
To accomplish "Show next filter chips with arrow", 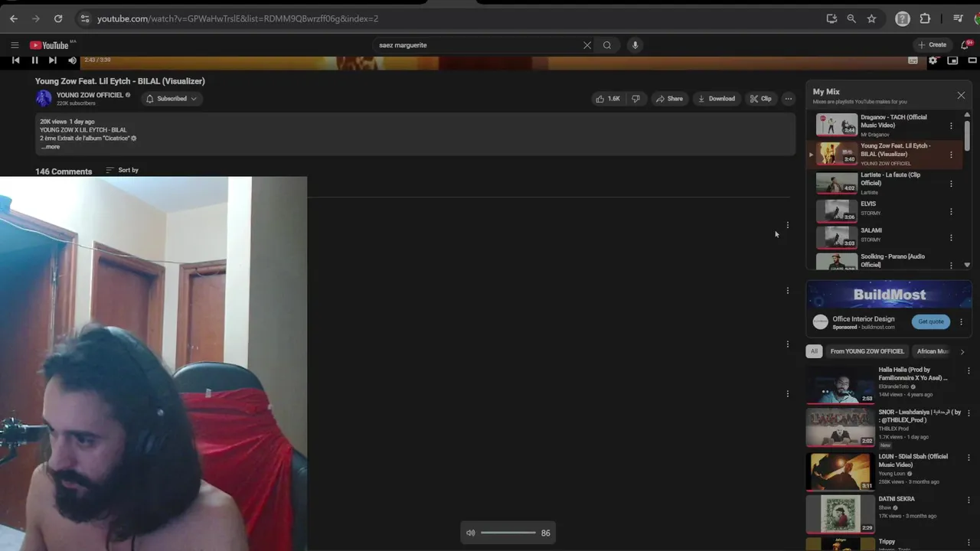I will [x=962, y=351].
